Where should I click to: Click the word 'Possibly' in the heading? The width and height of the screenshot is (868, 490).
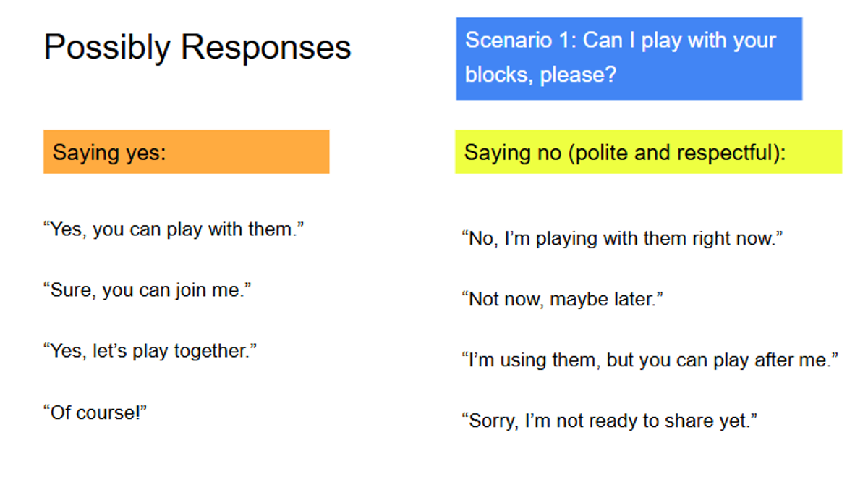(109, 49)
